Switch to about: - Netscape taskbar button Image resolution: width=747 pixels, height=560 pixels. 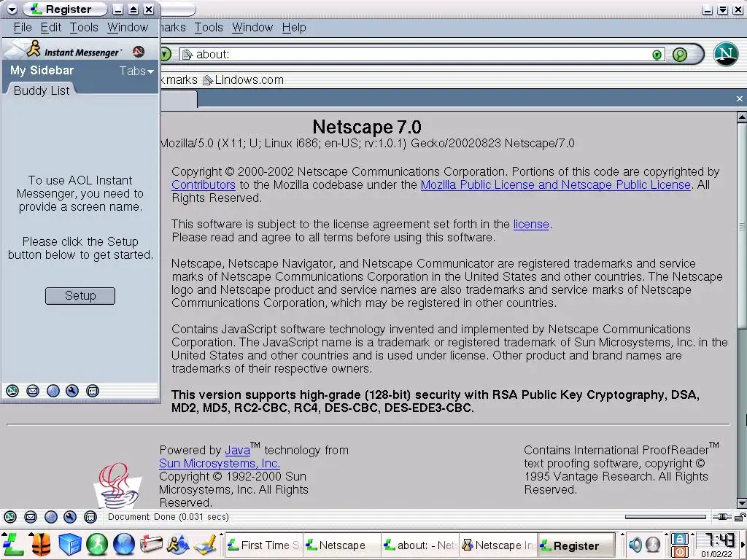[420, 545]
